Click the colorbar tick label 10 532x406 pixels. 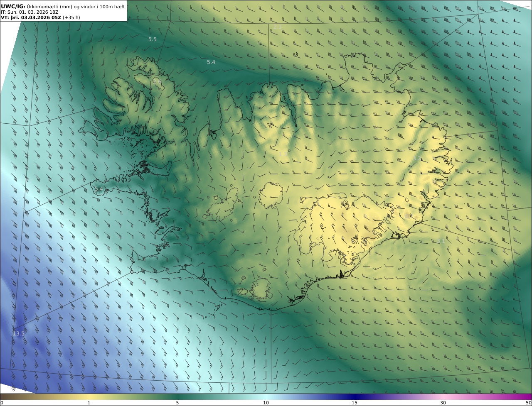click(266, 403)
